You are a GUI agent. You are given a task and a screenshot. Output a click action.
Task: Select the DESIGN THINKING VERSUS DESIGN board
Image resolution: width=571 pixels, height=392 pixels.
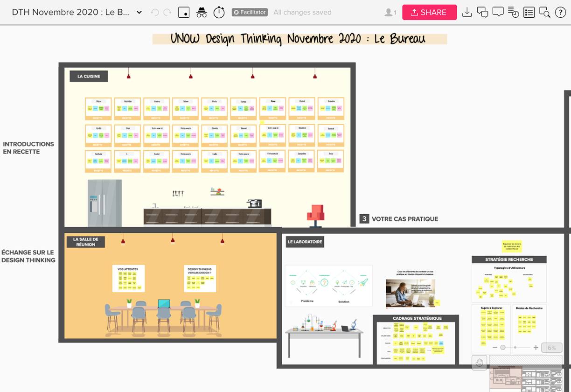(200, 279)
